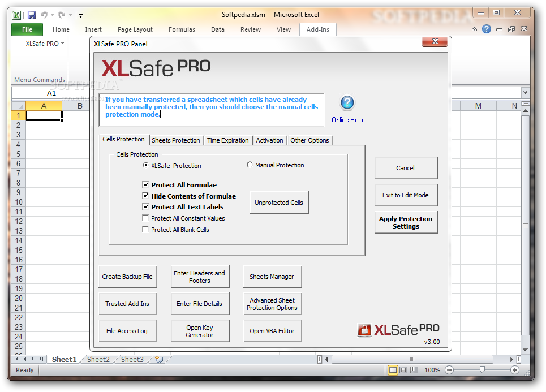546x392 pixels.
Task: Open the Undo history dropdown arrow
Action: [52, 15]
